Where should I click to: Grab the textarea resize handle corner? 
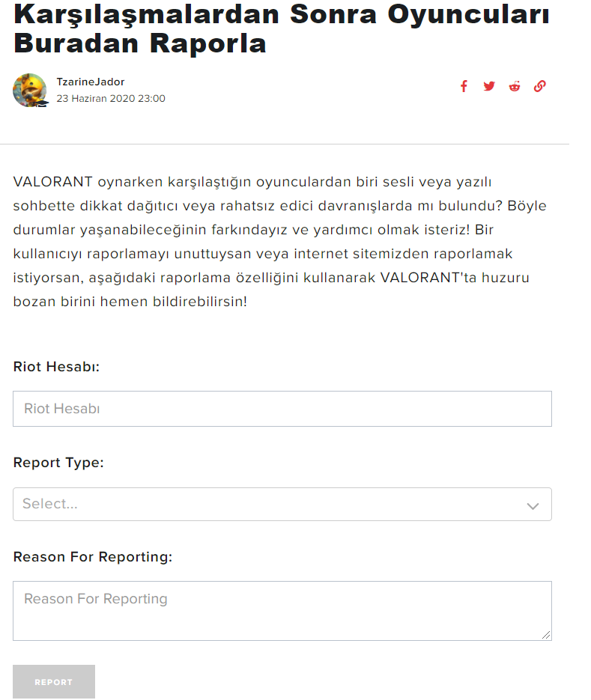tap(547, 636)
